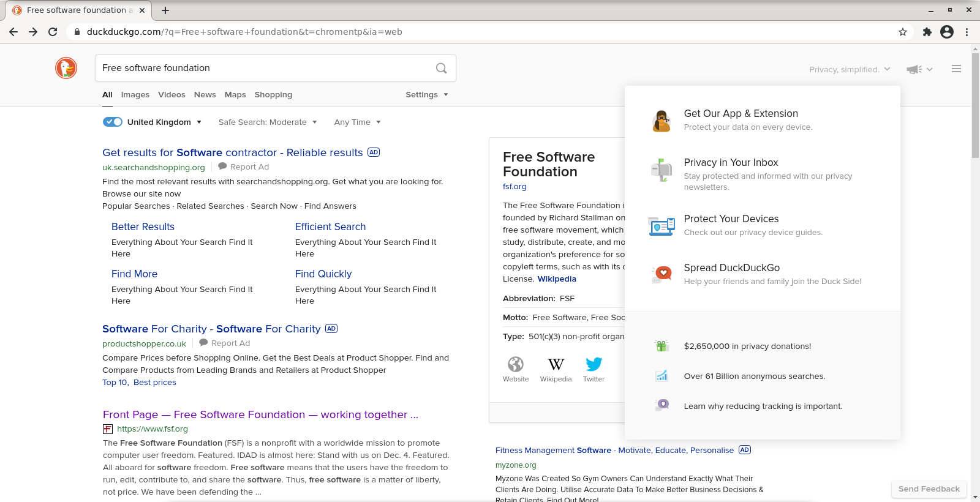The height and width of the screenshot is (502, 980).
Task: Switch to the Images tab
Action: [x=135, y=95]
